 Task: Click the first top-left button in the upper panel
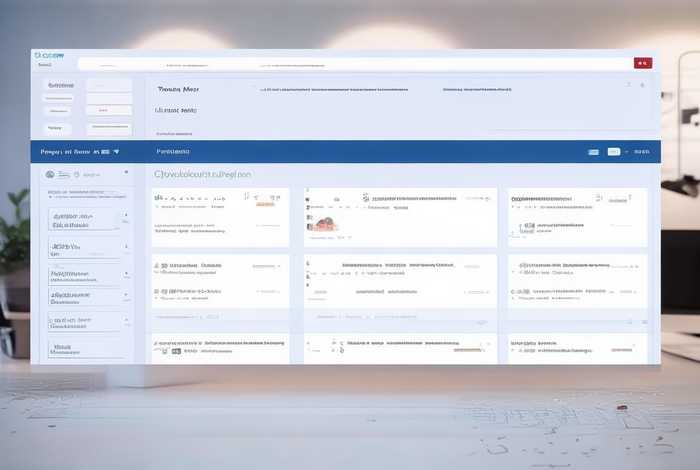(x=61, y=86)
